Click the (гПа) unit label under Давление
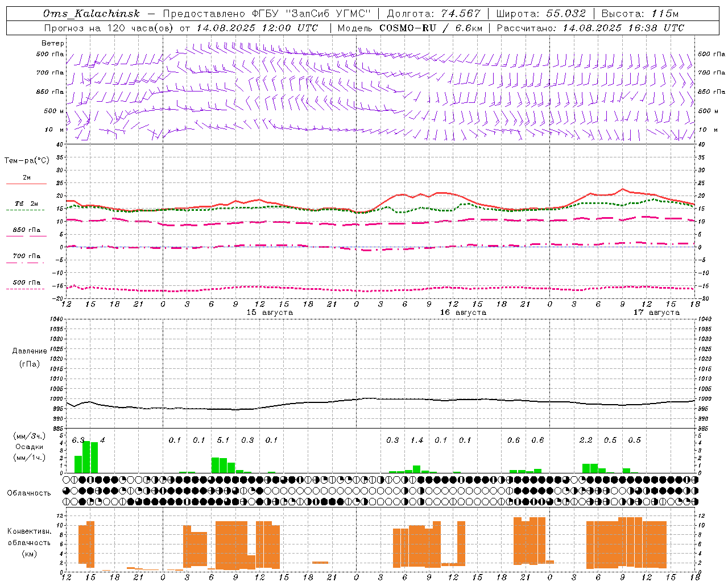Viewport: 728px width, 582px height. pyautogui.click(x=30, y=364)
